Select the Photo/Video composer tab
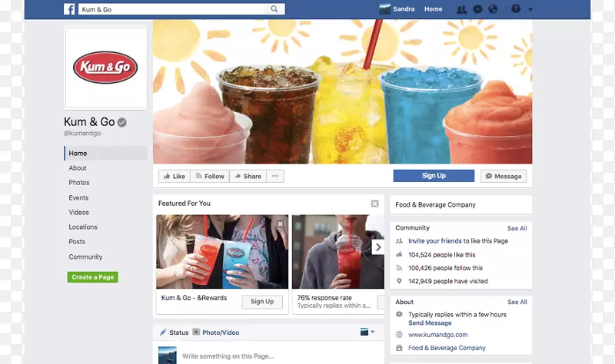Image resolution: width=615 pixels, height=364 pixels. click(x=216, y=333)
